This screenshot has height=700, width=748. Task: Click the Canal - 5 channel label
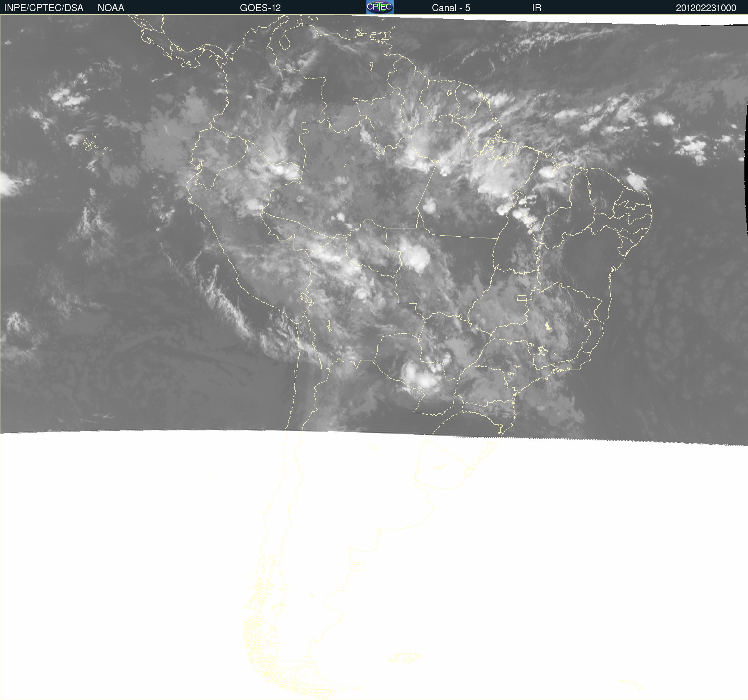point(451,8)
